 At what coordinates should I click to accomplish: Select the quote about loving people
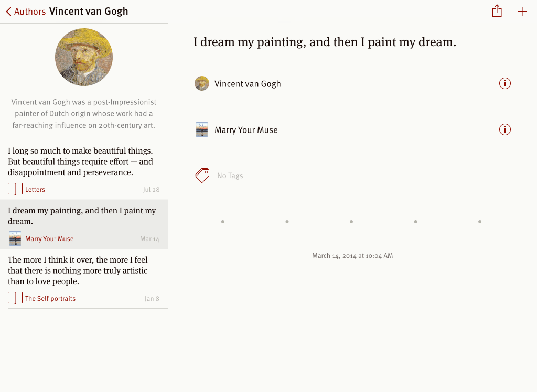(x=78, y=270)
